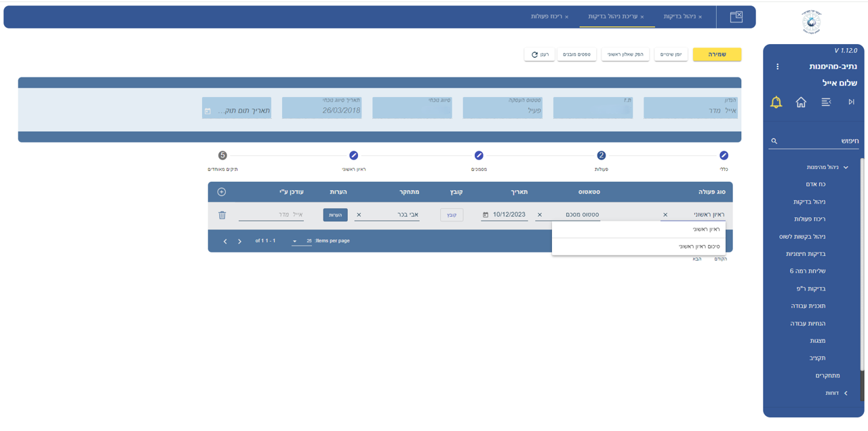Go to home via the house icon
The image size is (868, 431).
pos(801,102)
